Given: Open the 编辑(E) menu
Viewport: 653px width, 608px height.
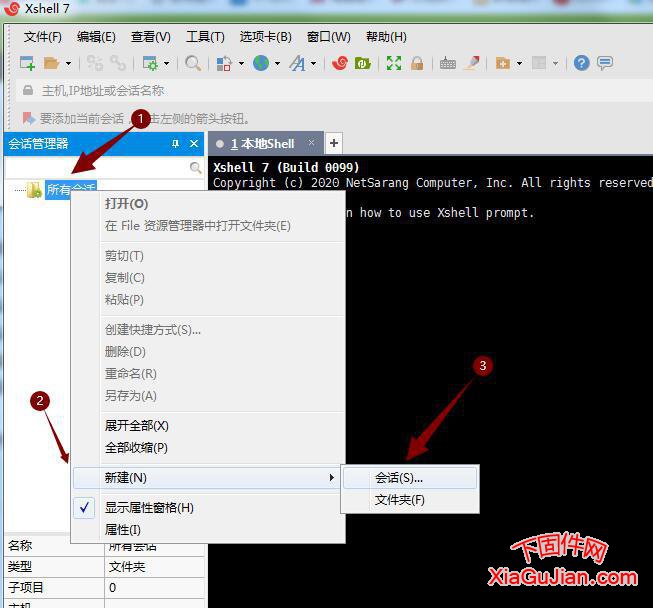Looking at the screenshot, I should (96, 37).
